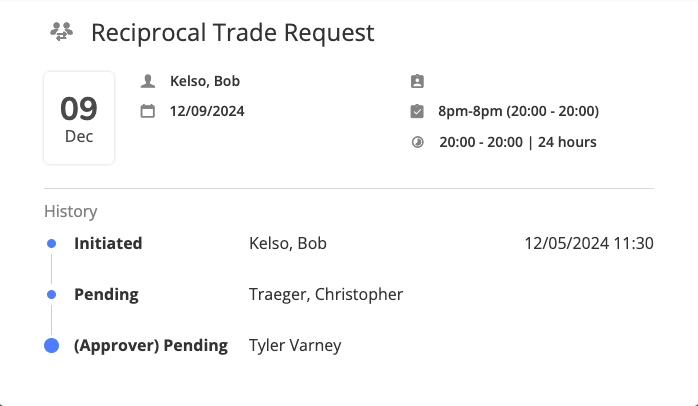Select Tyler Varney approver name
Image resolution: width=698 pixels, height=406 pixels.
[x=295, y=345]
